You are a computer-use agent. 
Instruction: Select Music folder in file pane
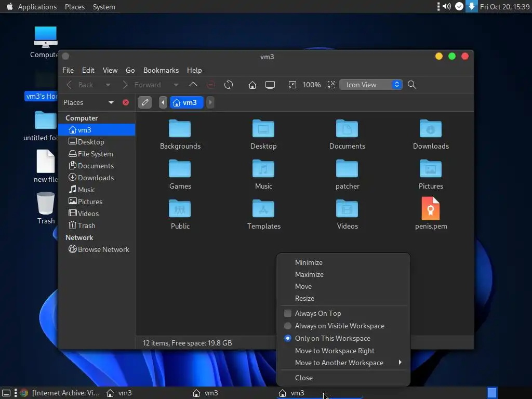263,168
